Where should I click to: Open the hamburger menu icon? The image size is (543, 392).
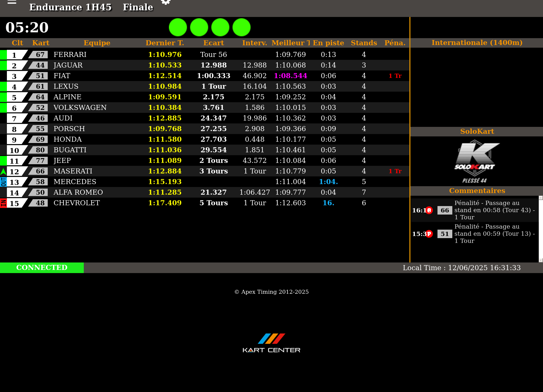click(x=12, y=2)
